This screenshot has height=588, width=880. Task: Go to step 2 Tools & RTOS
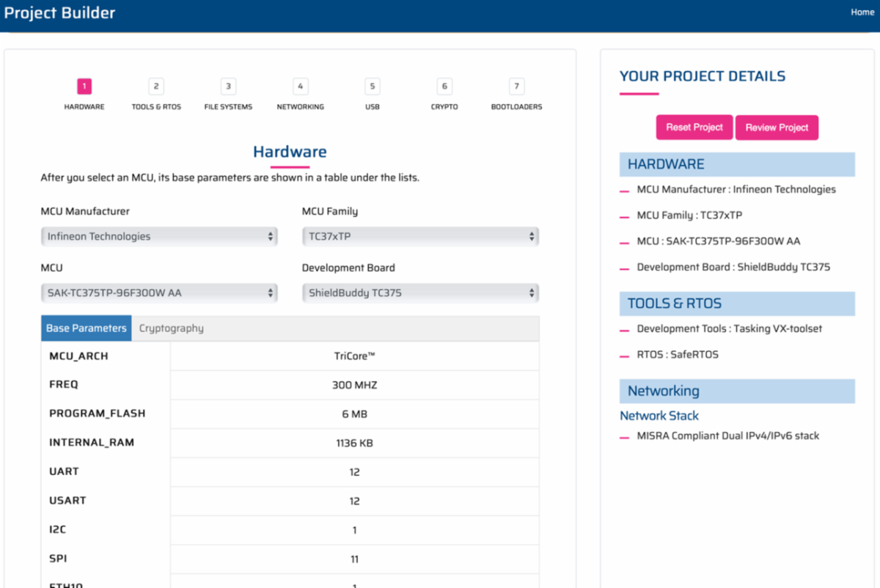[156, 87]
